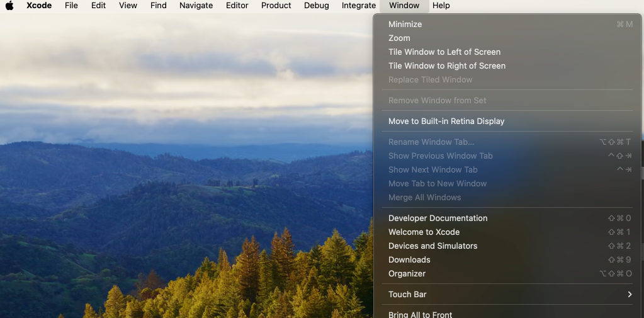Open the Welcome to Xcode window

tap(424, 232)
